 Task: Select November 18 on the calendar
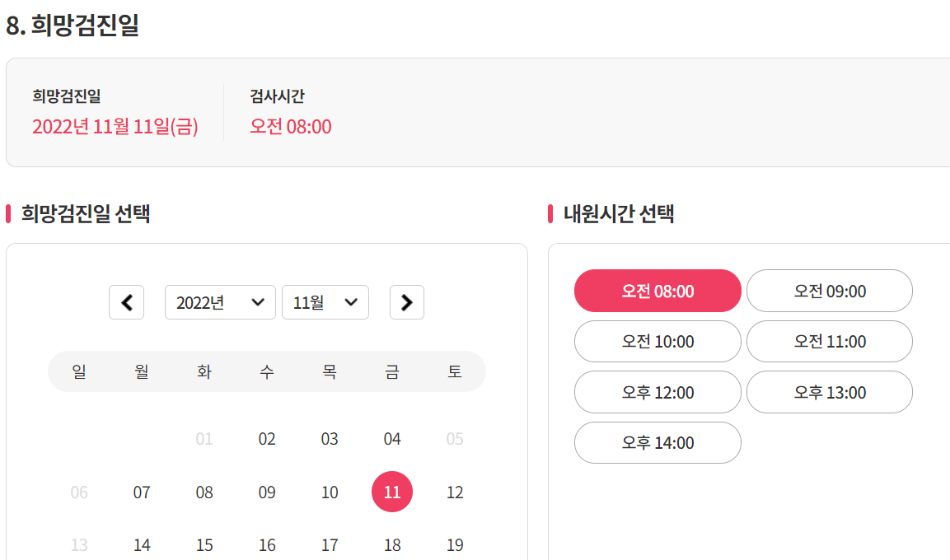tap(392, 544)
